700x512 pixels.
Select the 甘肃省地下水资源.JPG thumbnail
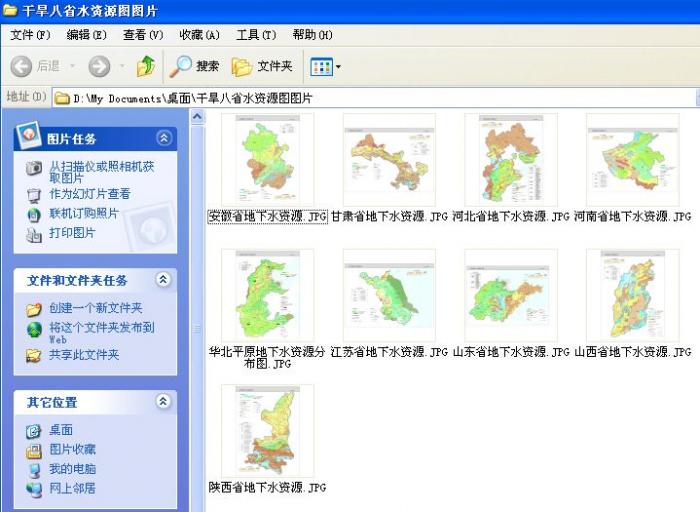coord(389,159)
